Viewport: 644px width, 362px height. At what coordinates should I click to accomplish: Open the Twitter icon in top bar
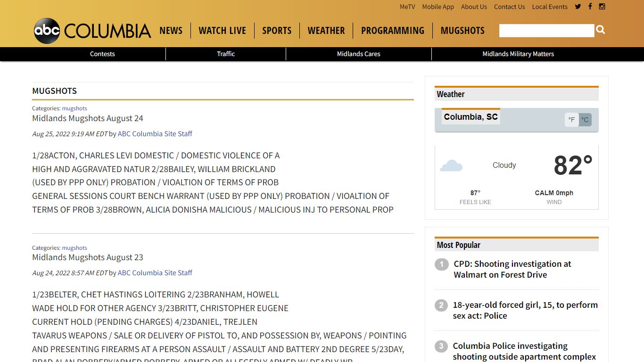(x=578, y=7)
